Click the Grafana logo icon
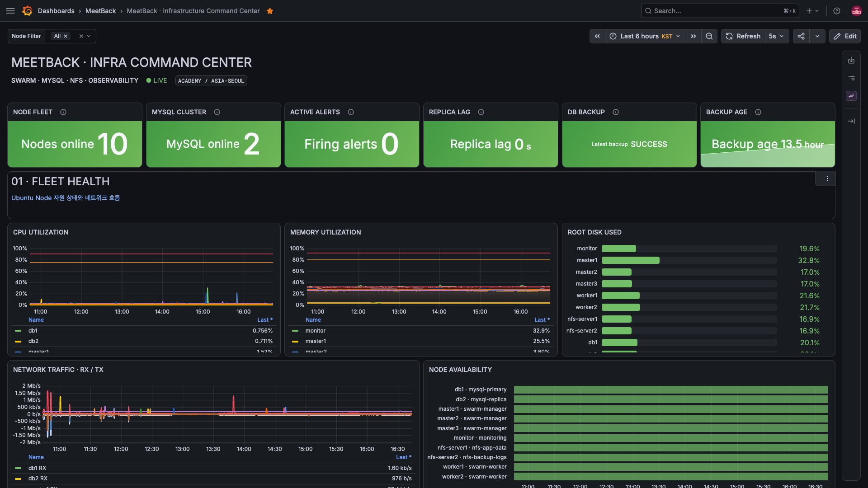The height and width of the screenshot is (488, 868). tap(27, 11)
